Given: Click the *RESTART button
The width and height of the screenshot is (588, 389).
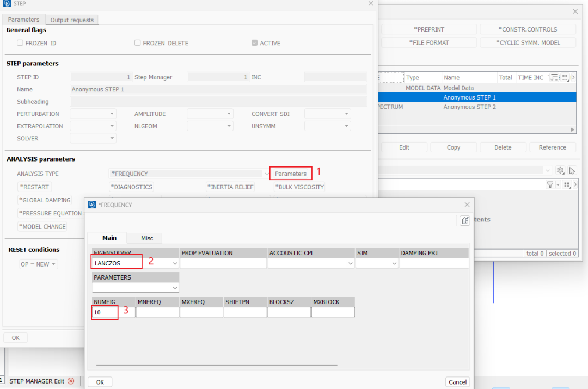Looking at the screenshot, I should point(34,187).
